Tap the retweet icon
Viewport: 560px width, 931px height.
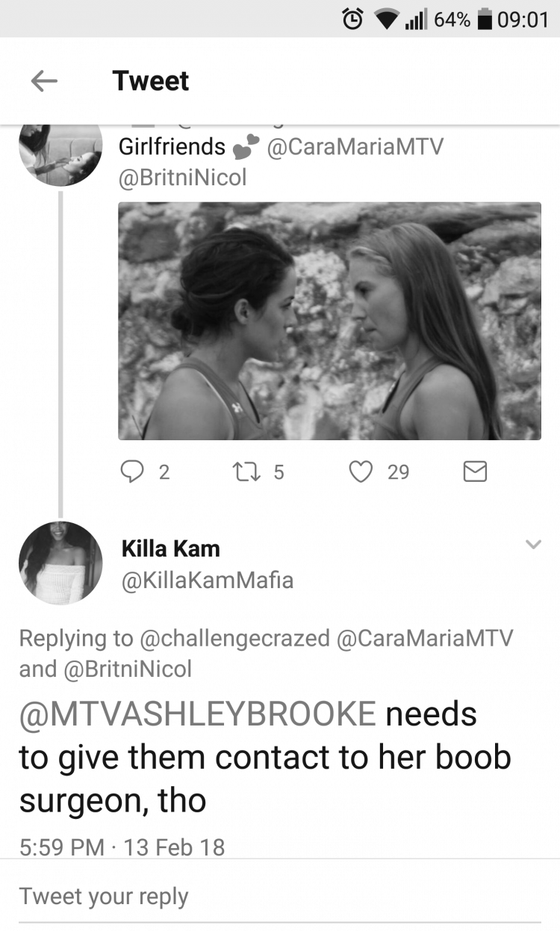point(242,471)
